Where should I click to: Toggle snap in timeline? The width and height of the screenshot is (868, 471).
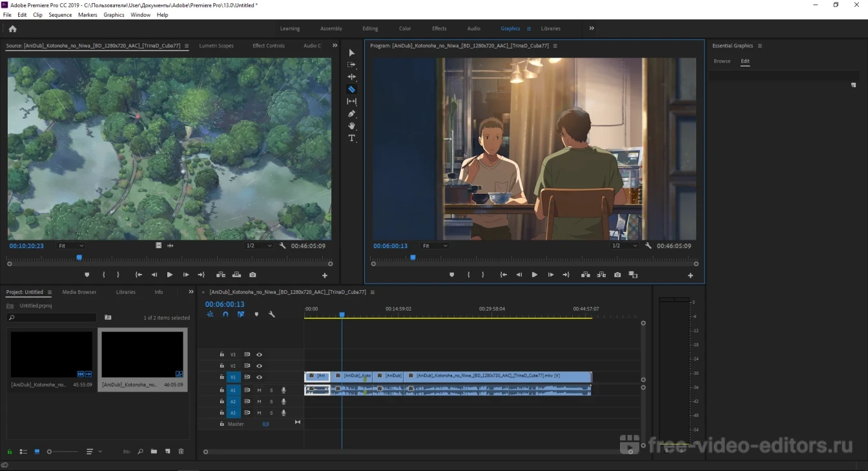[x=225, y=315]
